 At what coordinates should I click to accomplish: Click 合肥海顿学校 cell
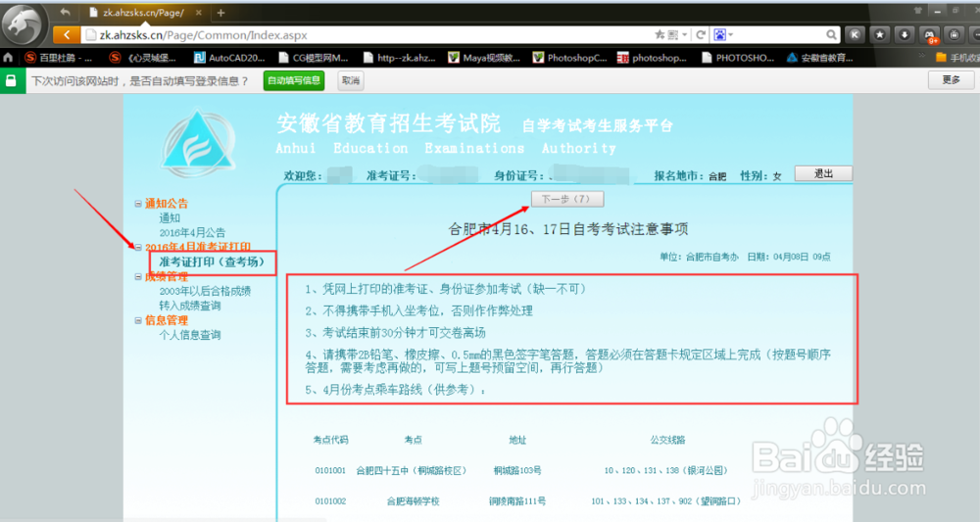tap(413, 500)
